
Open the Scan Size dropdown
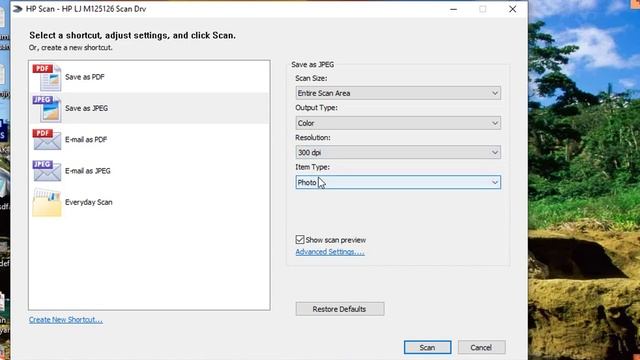coord(398,93)
